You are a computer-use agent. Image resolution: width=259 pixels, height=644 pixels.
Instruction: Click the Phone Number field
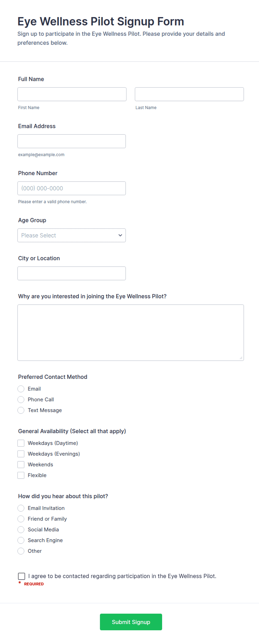(72, 188)
